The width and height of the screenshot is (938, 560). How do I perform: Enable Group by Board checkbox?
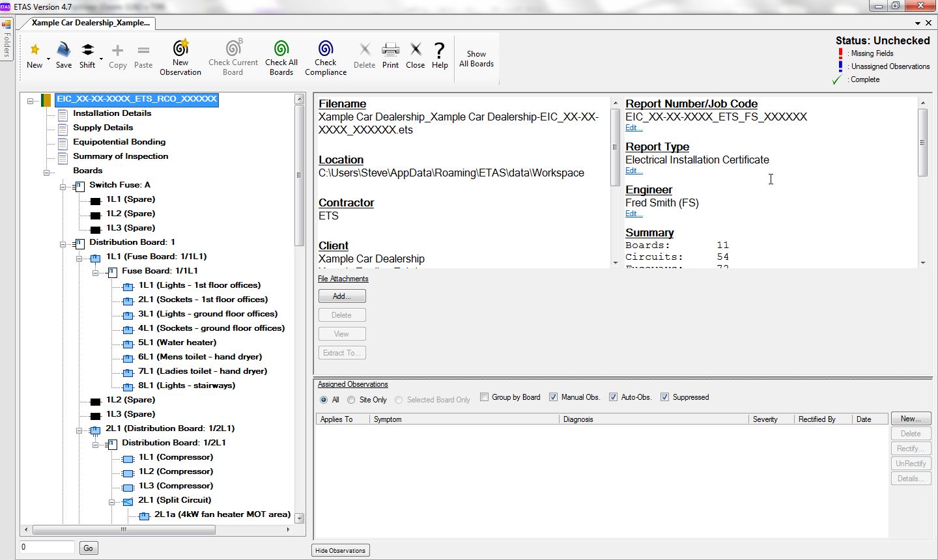click(x=484, y=397)
